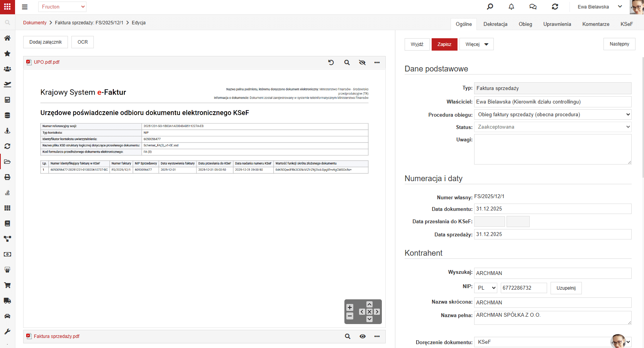644x348 pixels.
Task: Zoom in with the plus button
Action: click(x=350, y=307)
